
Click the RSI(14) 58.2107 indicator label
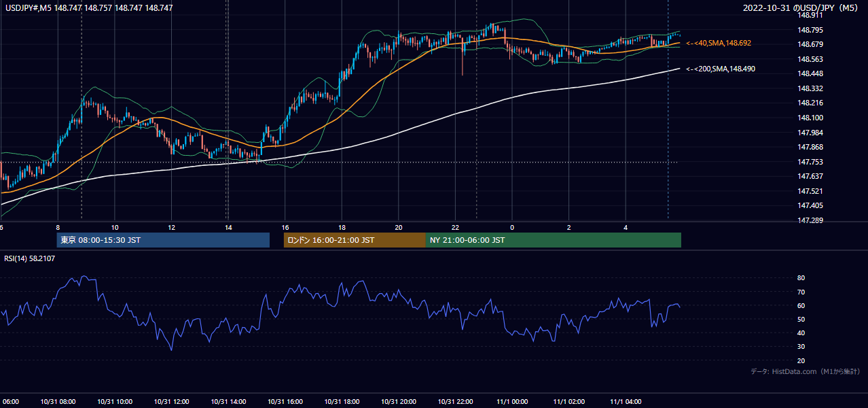(x=30, y=258)
